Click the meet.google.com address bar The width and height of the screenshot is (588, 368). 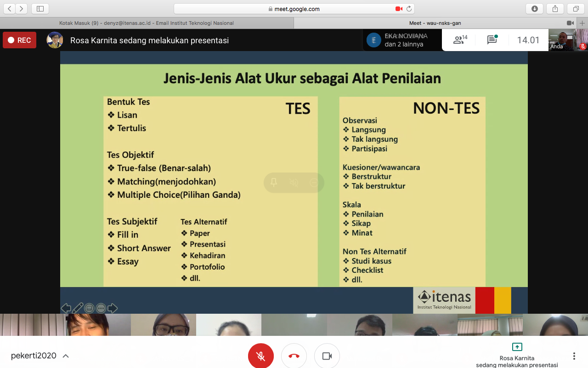[294, 9]
